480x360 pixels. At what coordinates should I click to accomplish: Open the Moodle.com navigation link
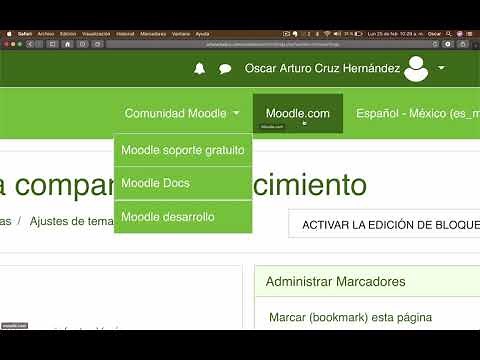(298, 113)
